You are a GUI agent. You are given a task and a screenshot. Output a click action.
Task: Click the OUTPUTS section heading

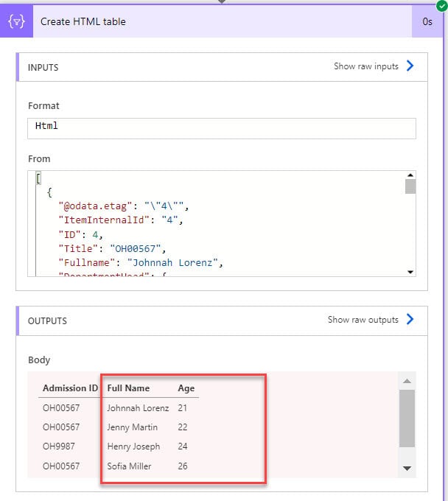(47, 321)
